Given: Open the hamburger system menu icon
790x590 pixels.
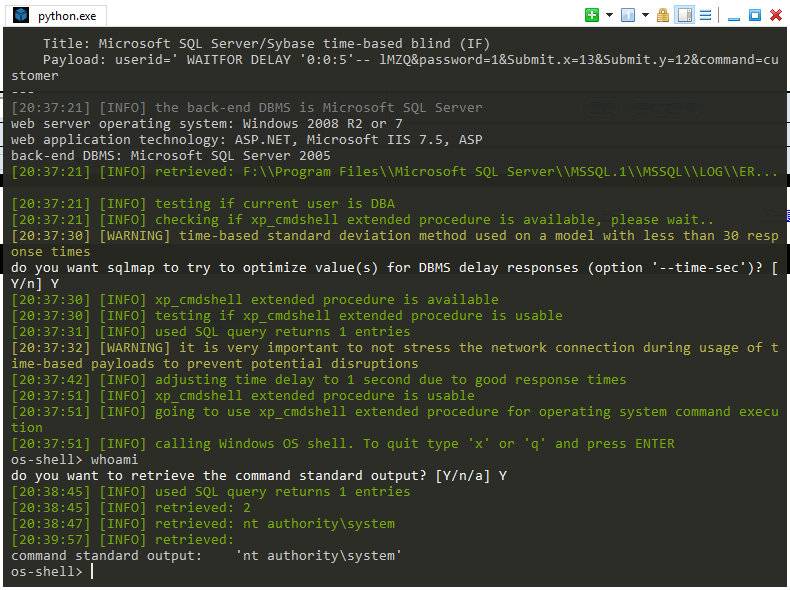Looking at the screenshot, I should click(x=706, y=15).
